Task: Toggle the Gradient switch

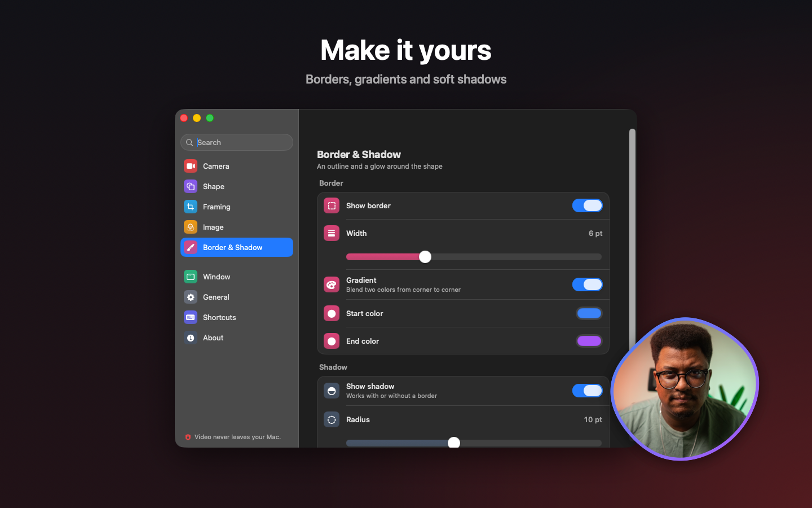Action: pyautogui.click(x=588, y=284)
